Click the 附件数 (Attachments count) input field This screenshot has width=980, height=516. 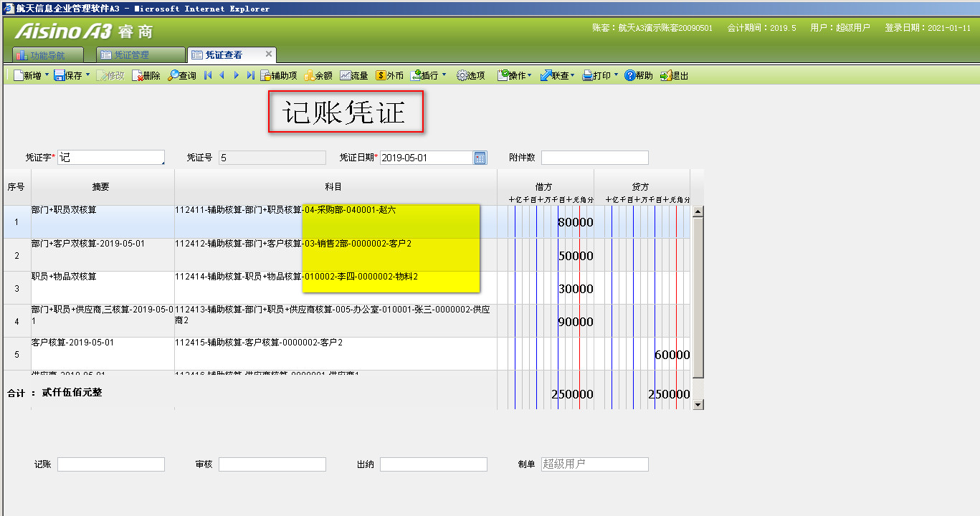(594, 158)
